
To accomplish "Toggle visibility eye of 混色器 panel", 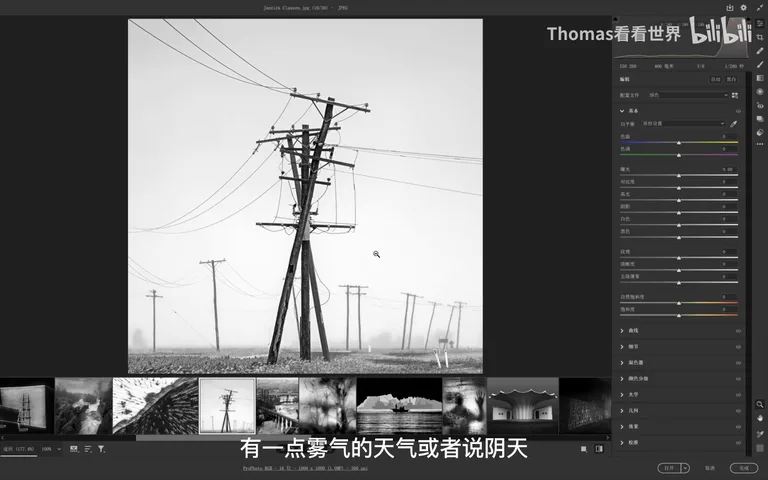I will pyautogui.click(x=738, y=363).
